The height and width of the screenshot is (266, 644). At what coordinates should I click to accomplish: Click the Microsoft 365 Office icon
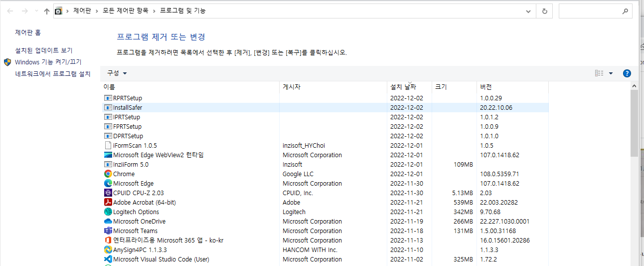[x=108, y=241]
